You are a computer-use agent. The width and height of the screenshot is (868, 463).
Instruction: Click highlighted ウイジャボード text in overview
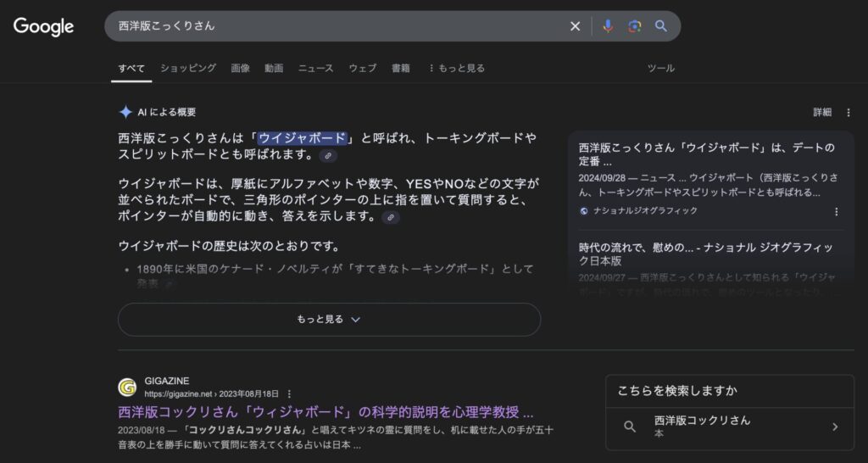tap(303, 138)
